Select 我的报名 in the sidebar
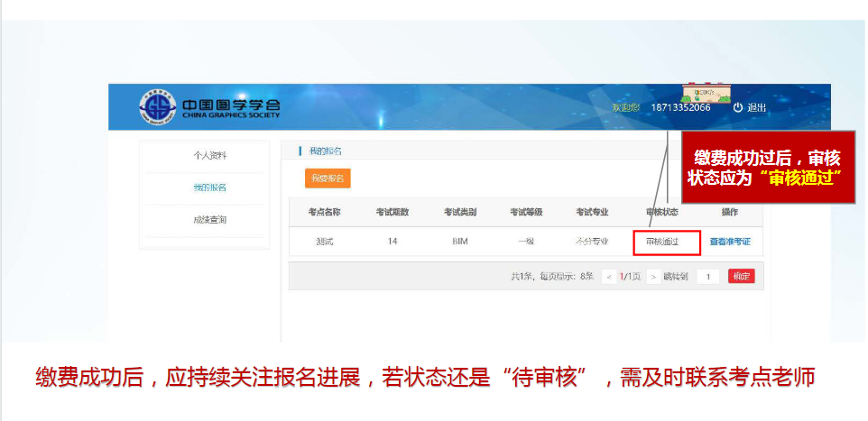The image size is (868, 421). point(209,188)
